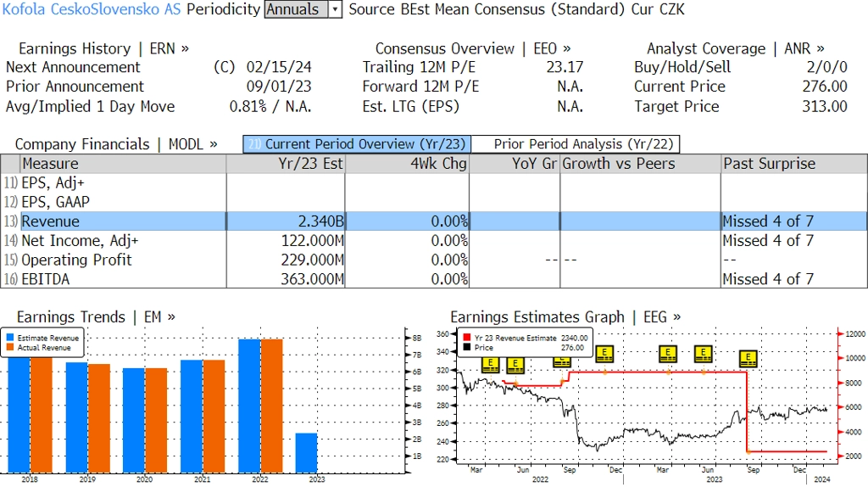Click Trailing 12M P/E value 23.17

pos(565,67)
